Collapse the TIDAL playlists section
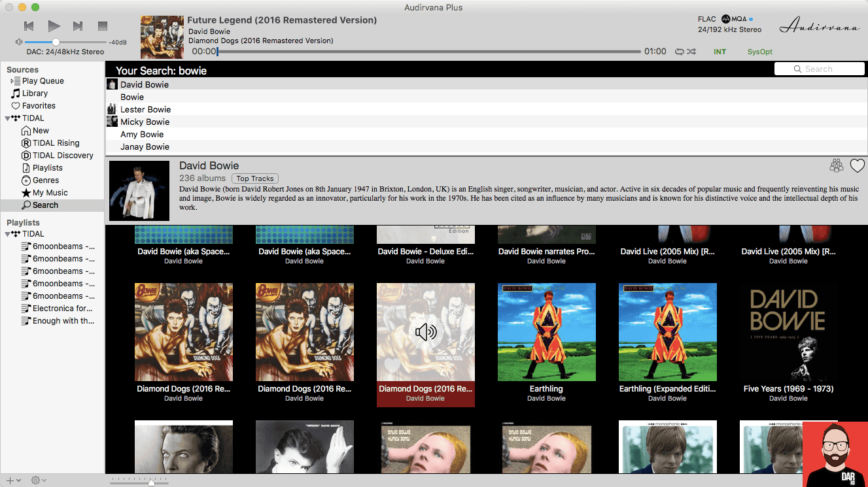The image size is (868, 487). tap(8, 234)
